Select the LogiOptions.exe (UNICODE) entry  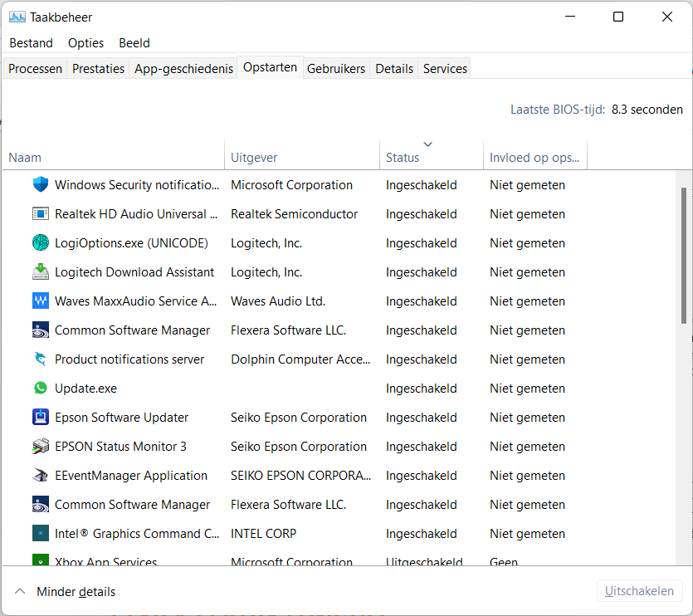[131, 243]
